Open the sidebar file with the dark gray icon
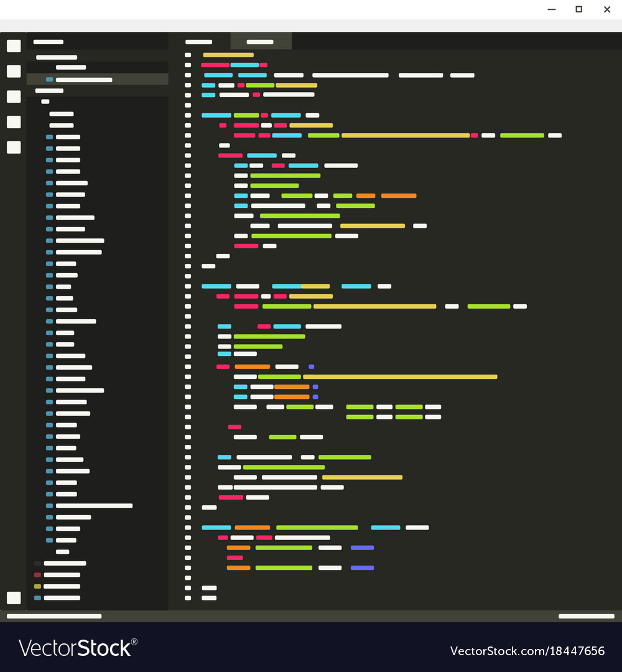 pos(60,563)
